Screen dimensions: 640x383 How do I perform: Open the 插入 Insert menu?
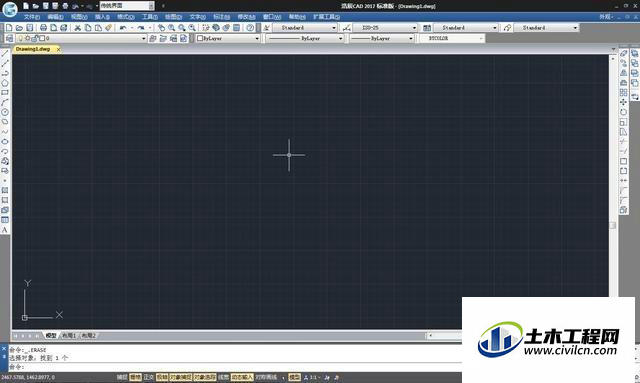pyautogui.click(x=102, y=17)
